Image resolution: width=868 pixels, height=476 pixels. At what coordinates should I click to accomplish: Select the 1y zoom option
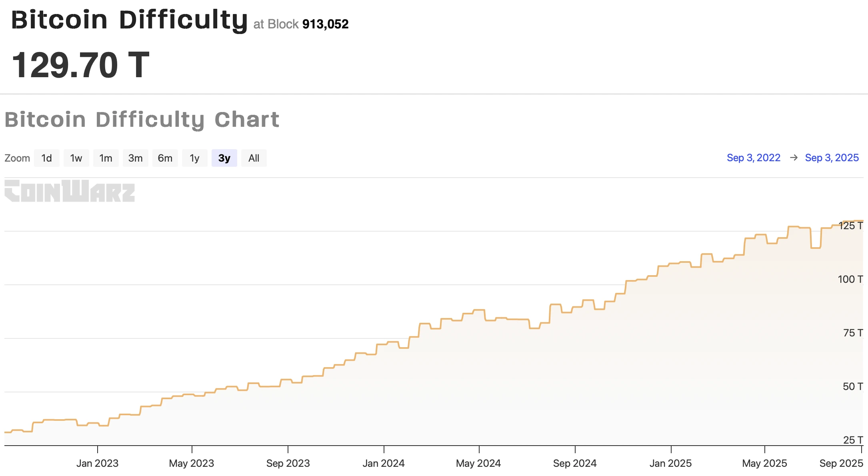[195, 158]
